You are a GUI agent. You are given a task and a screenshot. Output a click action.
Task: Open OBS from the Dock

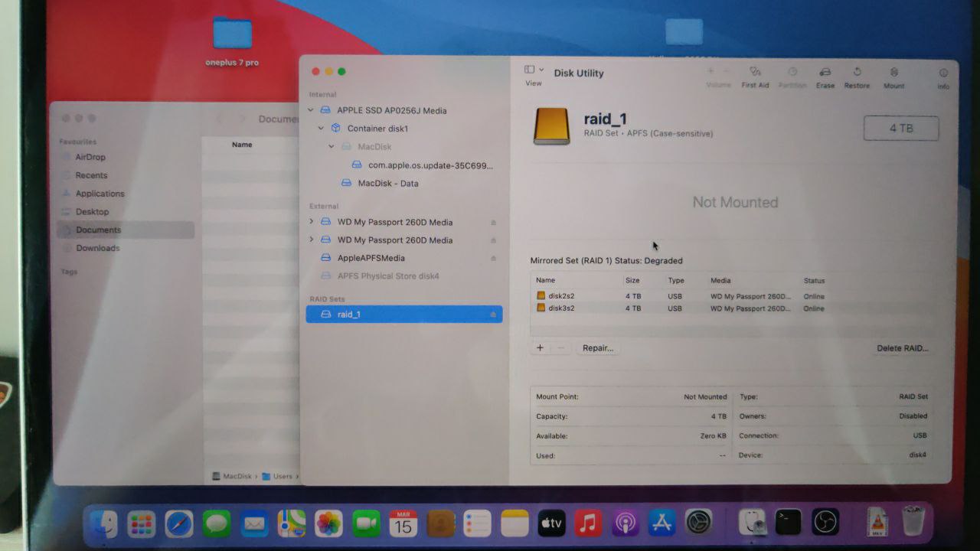[825, 522]
